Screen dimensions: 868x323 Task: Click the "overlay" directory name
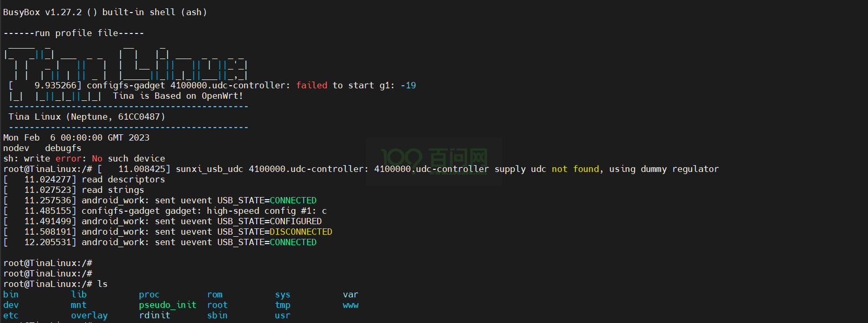[89, 315]
